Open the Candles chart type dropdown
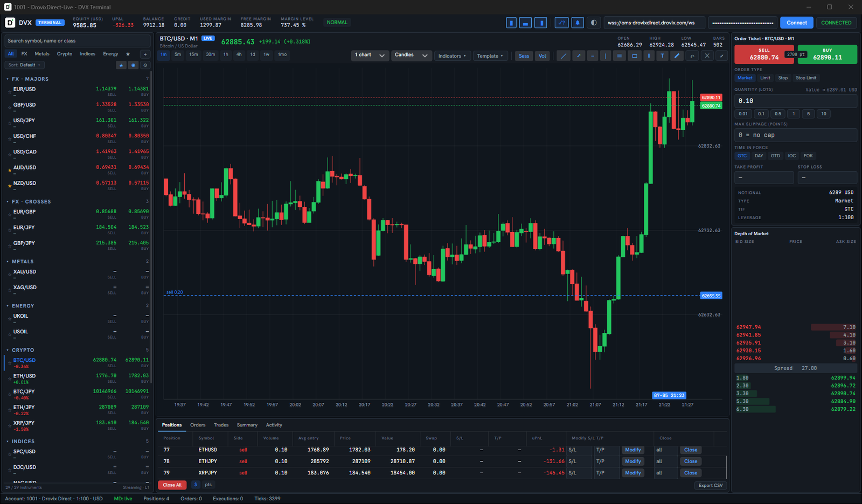The width and height of the screenshot is (862, 504). coord(411,55)
